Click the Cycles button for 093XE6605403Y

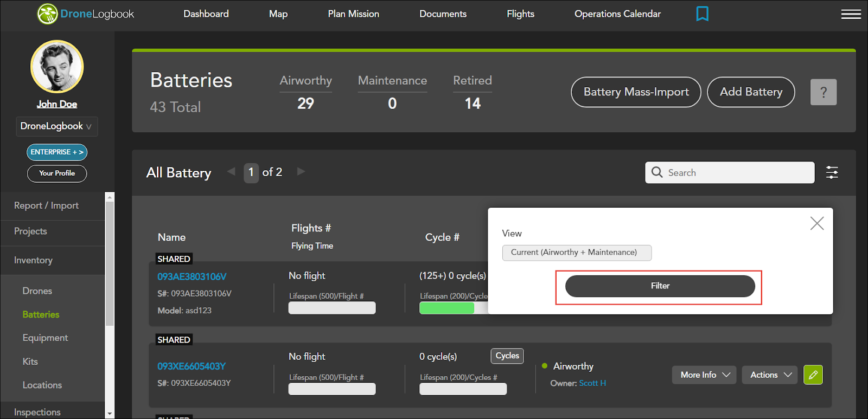point(507,356)
